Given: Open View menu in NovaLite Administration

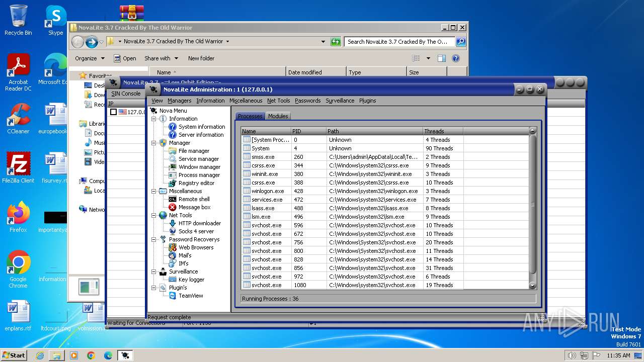Looking at the screenshot, I should [157, 101].
